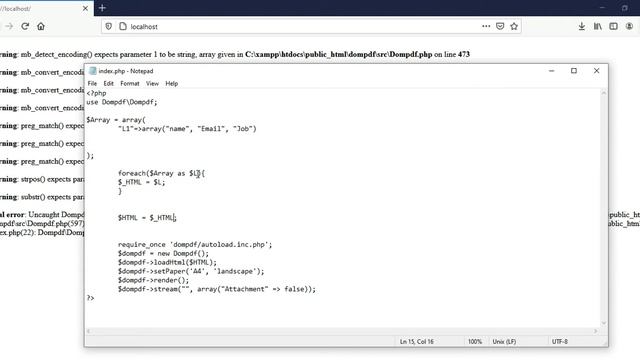This screenshot has height=360, width=640.
Task: Reload the localhost page in Firefox
Action: [x=25, y=26]
